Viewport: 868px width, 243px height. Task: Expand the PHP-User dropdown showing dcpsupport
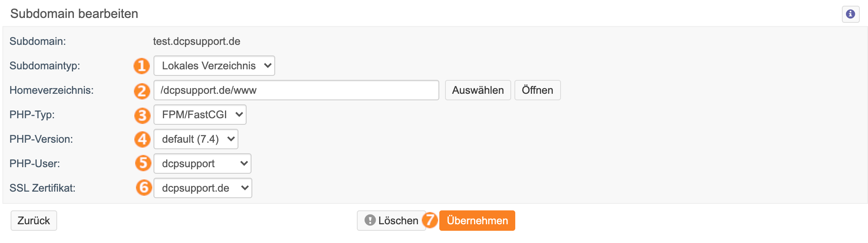[203, 163]
